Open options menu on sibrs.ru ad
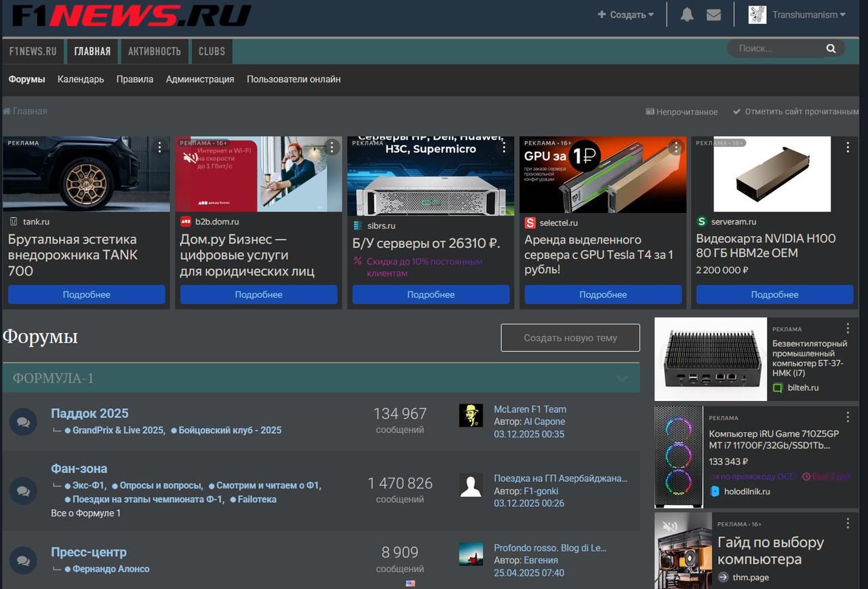868x589 pixels. coord(504,147)
